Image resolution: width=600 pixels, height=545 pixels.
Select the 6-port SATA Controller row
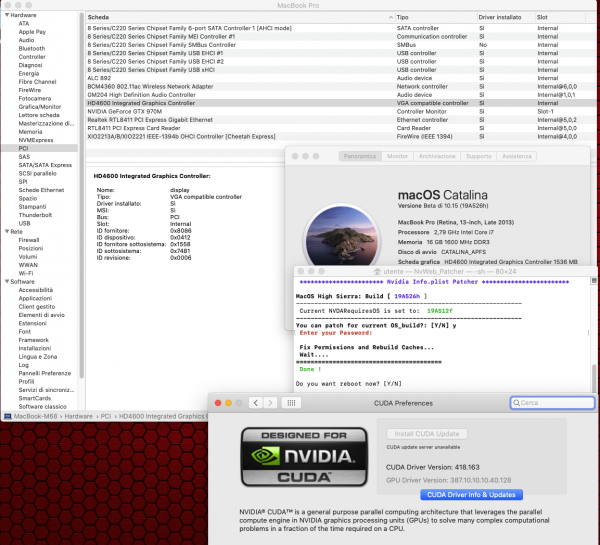341,28
